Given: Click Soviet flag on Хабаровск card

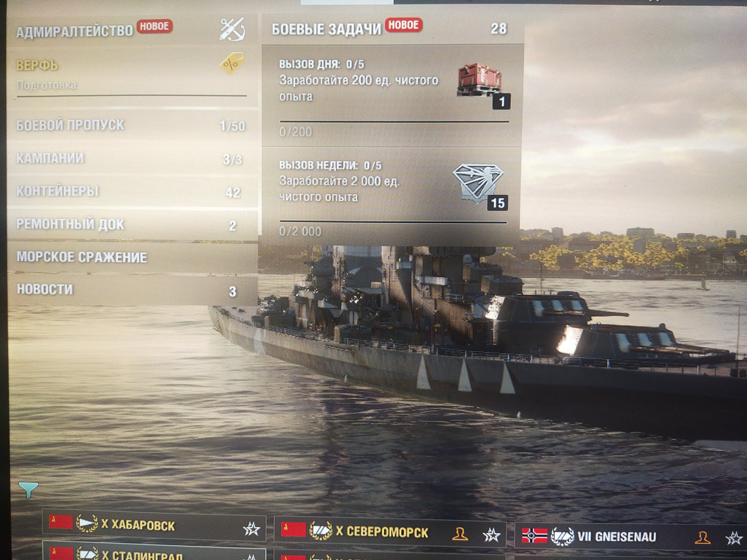Looking at the screenshot, I should click(61, 522).
